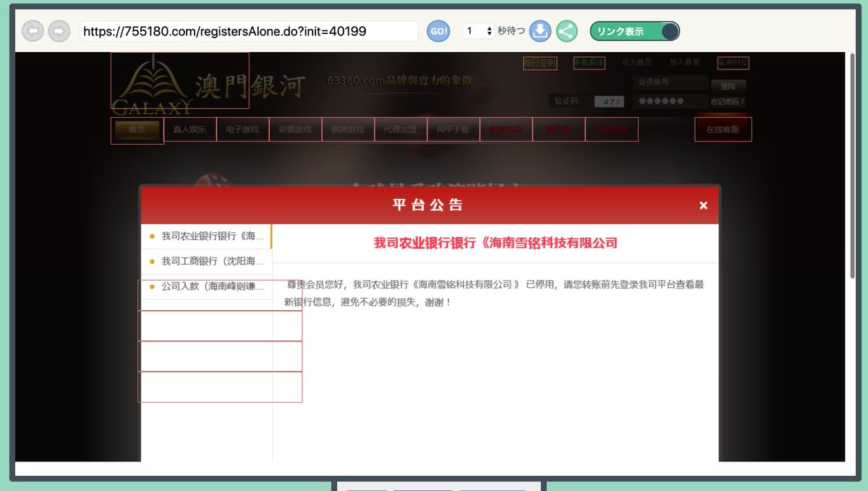Open APP下载 menu item
The height and width of the screenshot is (491, 868).
[x=453, y=129]
